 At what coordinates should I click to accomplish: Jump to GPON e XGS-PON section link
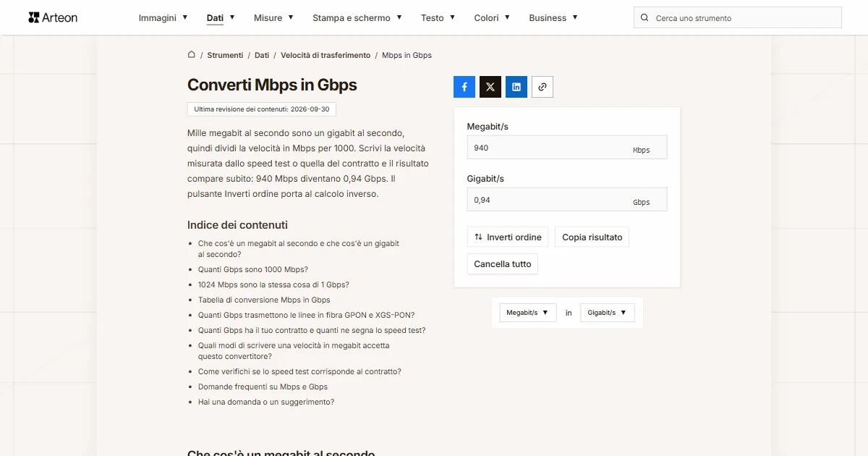tap(307, 315)
